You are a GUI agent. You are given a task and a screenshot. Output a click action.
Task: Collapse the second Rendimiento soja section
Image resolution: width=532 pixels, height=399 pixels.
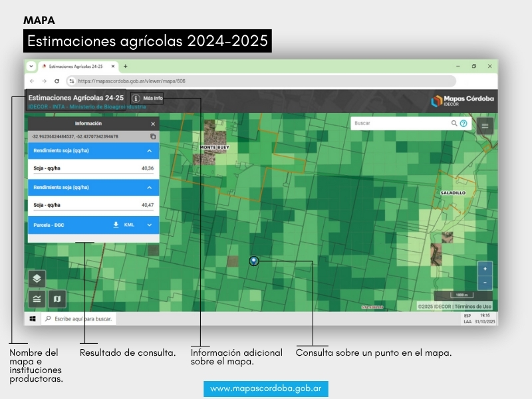[149, 188]
